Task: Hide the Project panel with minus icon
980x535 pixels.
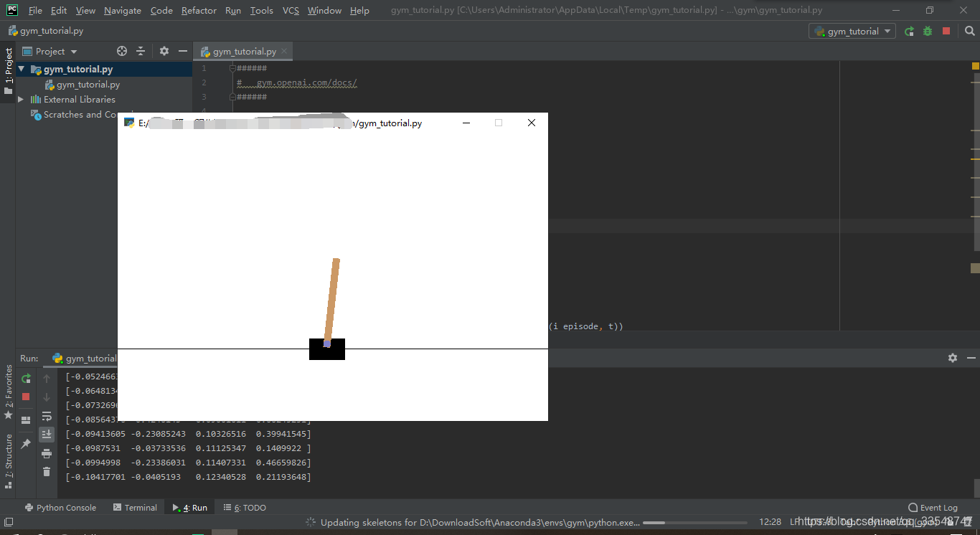Action: tap(183, 51)
